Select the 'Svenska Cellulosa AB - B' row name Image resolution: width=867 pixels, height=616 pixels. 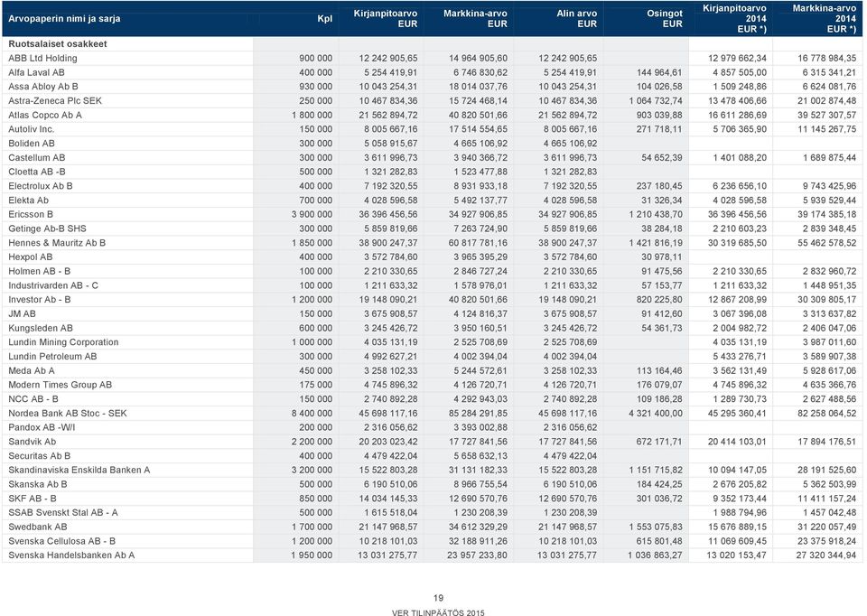tap(62, 541)
